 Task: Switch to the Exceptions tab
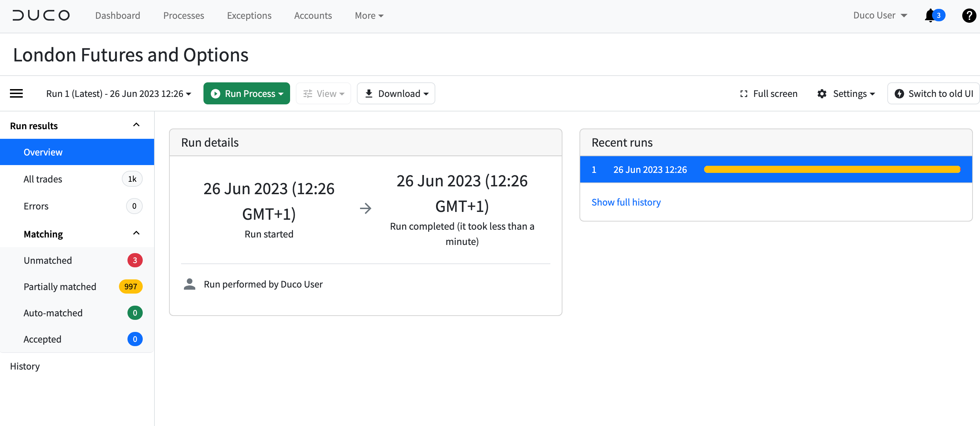point(249,15)
